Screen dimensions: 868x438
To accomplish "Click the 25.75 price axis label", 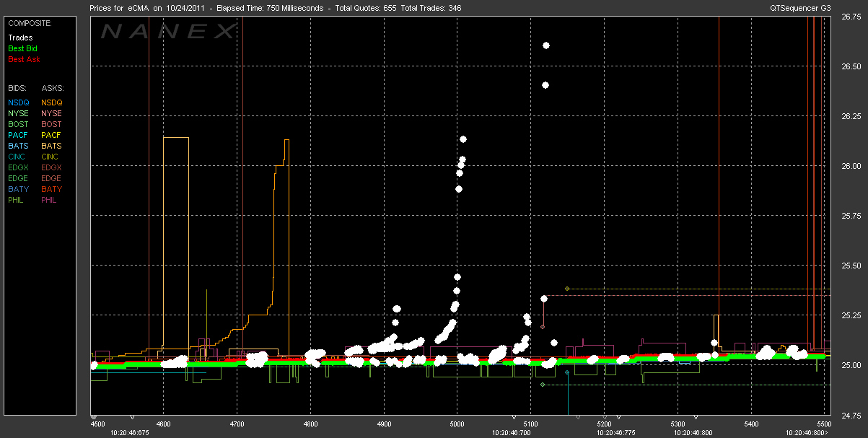I will [852, 216].
